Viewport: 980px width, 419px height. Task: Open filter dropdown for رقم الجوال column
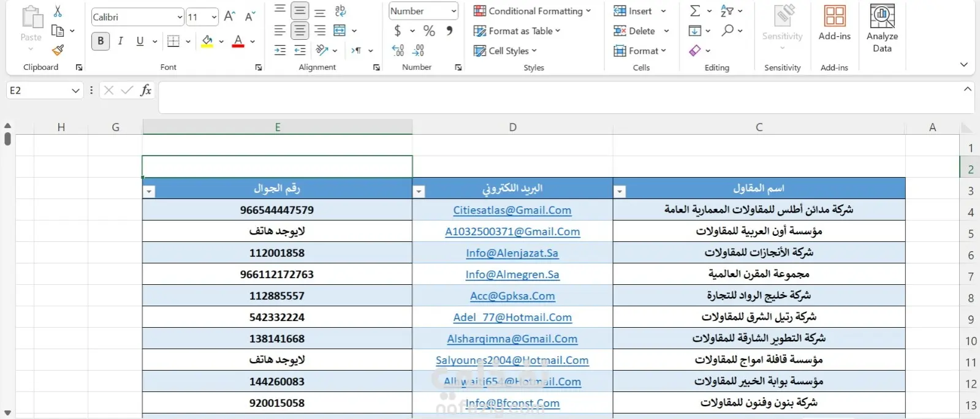coord(149,192)
